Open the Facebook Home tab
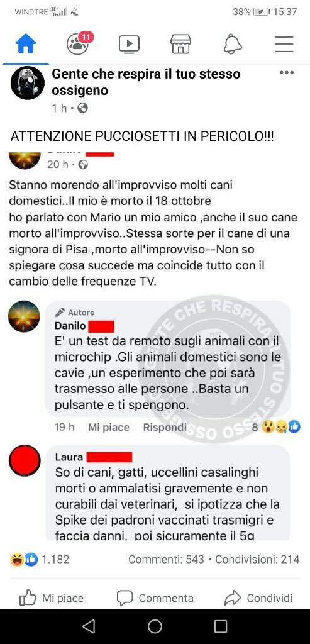This screenshot has width=310, height=644. click(25, 45)
